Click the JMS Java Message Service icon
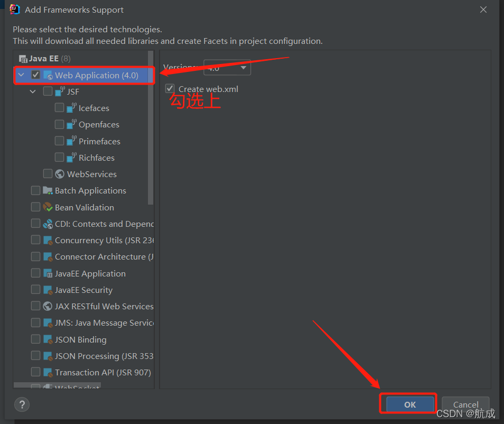 (x=48, y=322)
